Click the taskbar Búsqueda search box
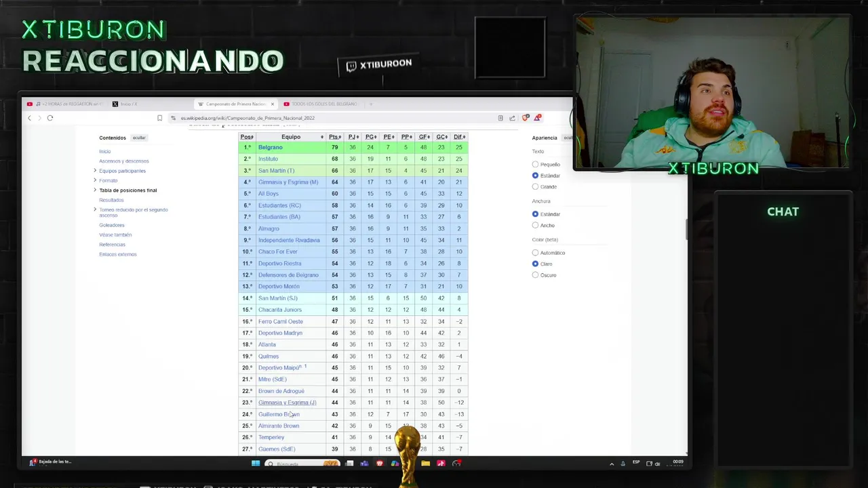Screen dimensions: 868x488 tap(302, 464)
